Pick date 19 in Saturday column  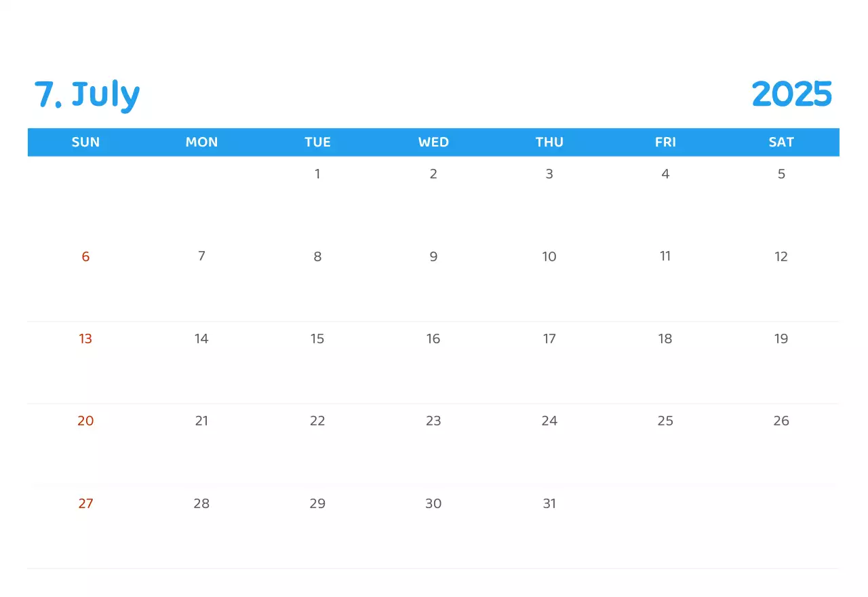pyautogui.click(x=781, y=339)
